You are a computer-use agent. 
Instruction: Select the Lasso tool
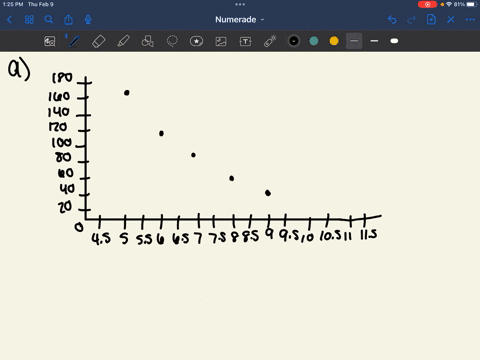click(172, 41)
